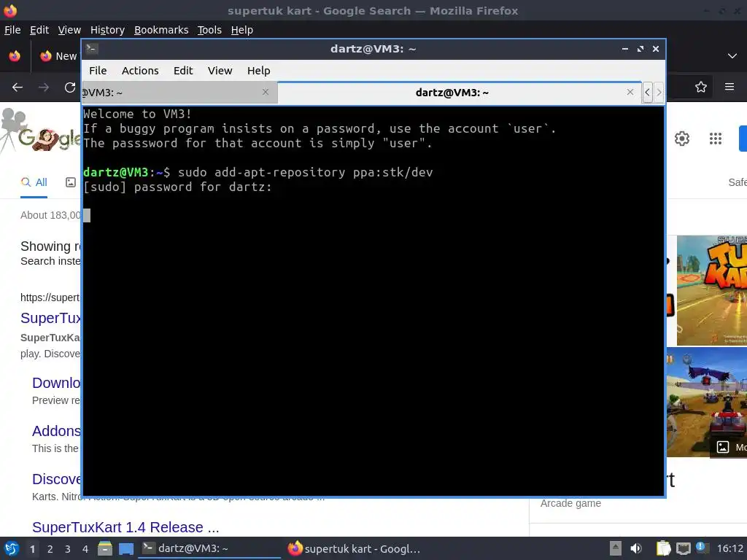Open removable media tray icon
Screen dimensions: 747x560
[x=616, y=548]
